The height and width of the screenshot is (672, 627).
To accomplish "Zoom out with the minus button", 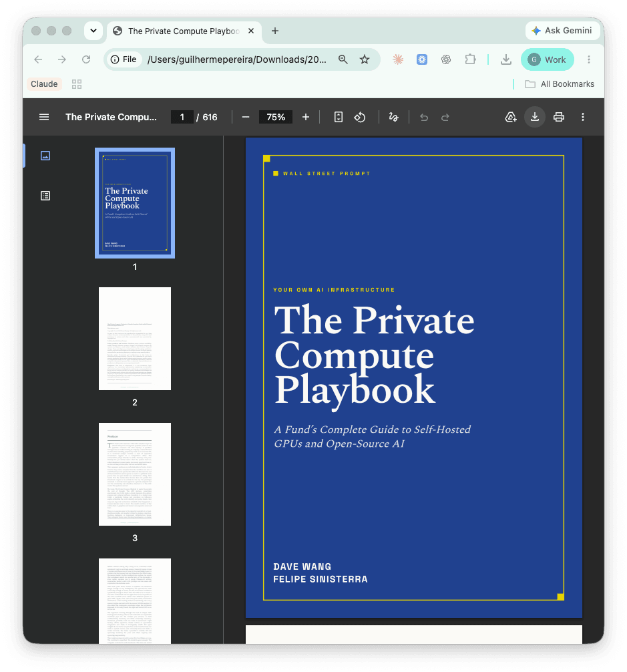I will (246, 117).
